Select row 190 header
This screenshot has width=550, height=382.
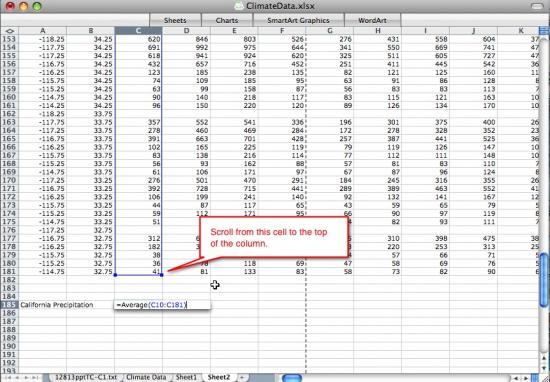9,346
